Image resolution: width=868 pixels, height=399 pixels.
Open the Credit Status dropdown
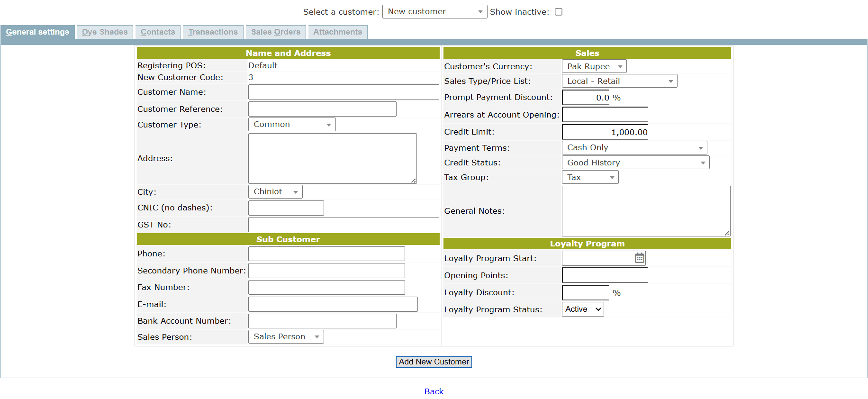[x=635, y=163]
